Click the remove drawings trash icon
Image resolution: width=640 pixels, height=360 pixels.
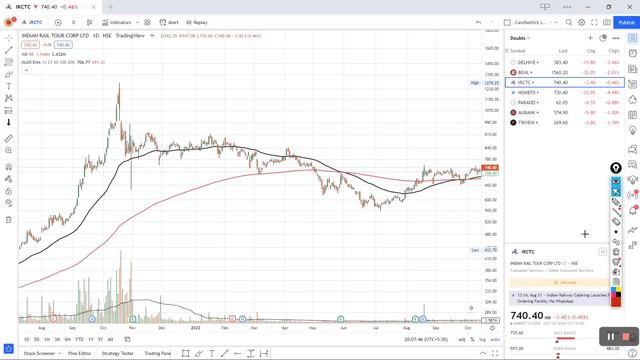9,220
